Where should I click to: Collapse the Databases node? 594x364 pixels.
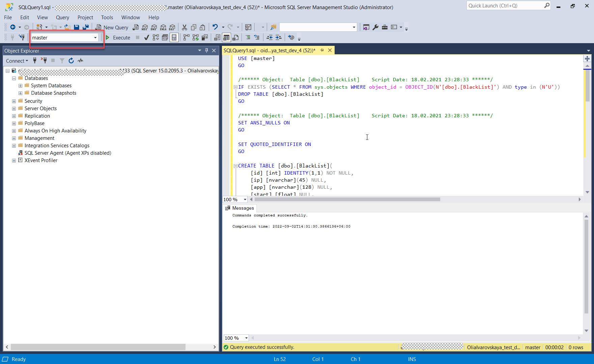coord(14,78)
